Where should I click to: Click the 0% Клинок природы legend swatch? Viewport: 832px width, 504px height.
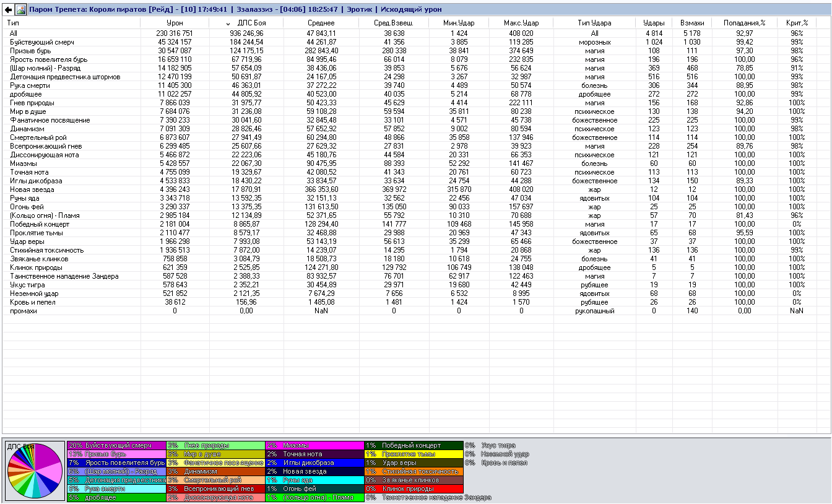pos(414,489)
